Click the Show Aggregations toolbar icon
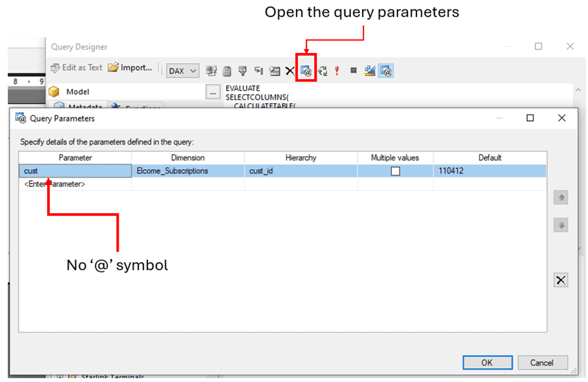 [274, 71]
